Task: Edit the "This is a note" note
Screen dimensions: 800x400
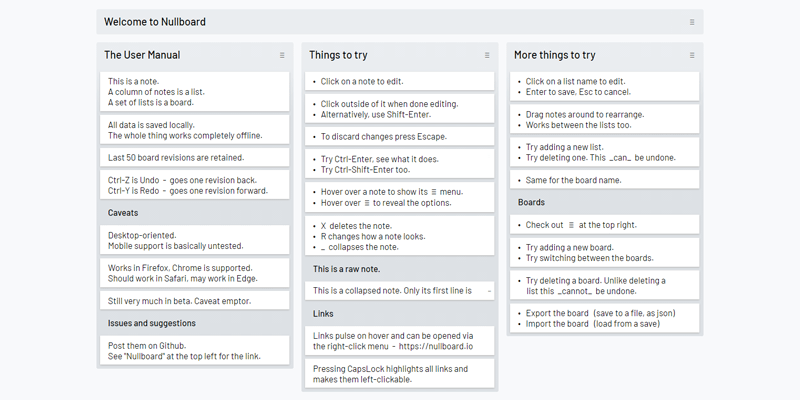Action: point(195,91)
